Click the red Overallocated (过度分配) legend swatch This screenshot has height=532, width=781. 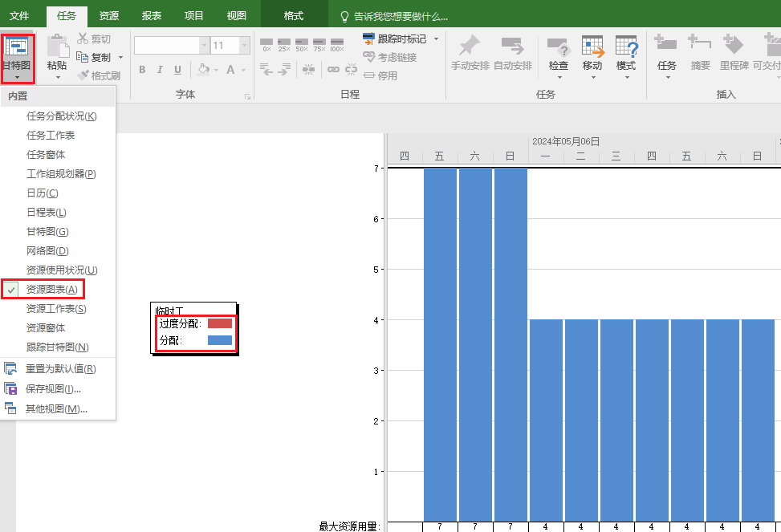(x=220, y=324)
